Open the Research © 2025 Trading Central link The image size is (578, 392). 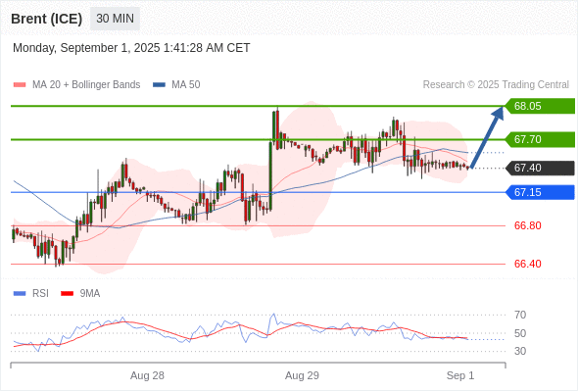[496, 85]
